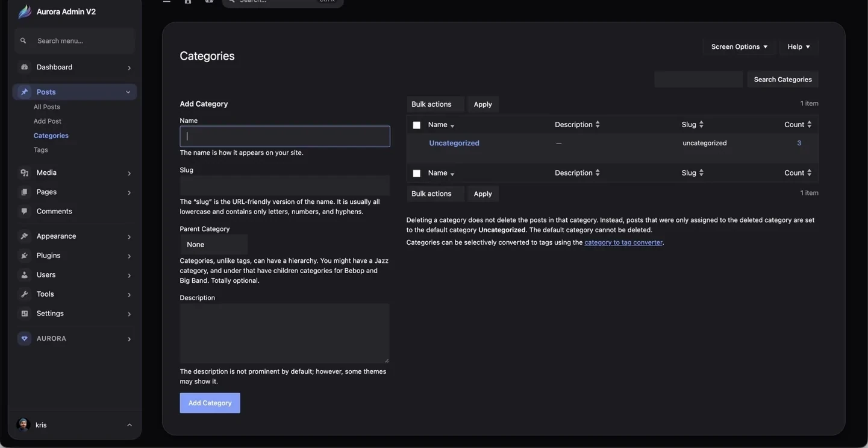Image resolution: width=868 pixels, height=448 pixels.
Task: Focus the Search menu field in sidebar
Action: click(x=75, y=41)
